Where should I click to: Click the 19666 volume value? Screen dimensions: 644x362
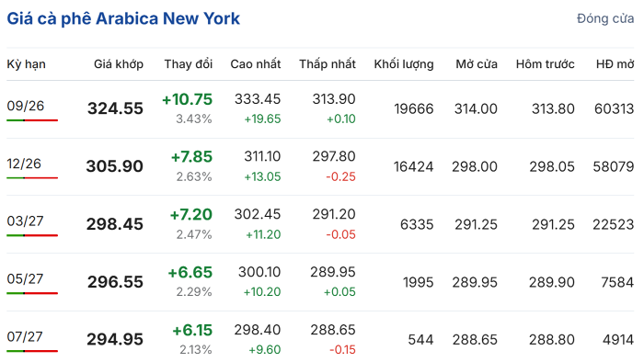414,108
